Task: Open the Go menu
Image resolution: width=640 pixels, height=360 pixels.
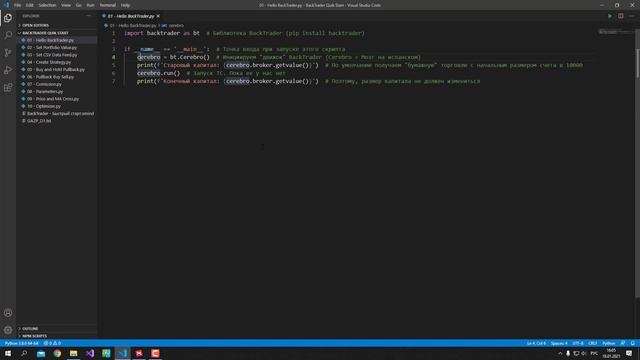Action: click(x=78, y=5)
